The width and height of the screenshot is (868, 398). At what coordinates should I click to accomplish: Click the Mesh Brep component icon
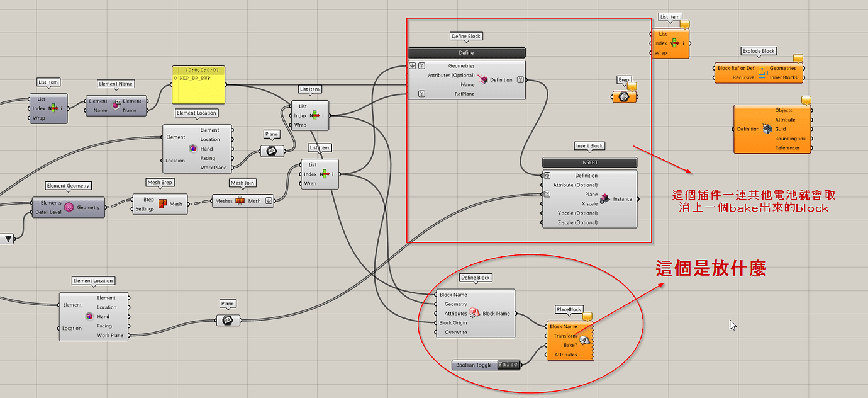pos(162,204)
